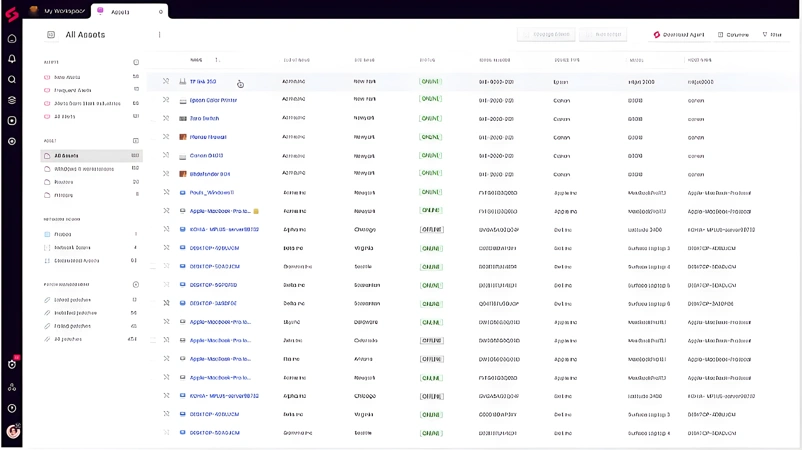Open the user avatar at bottom left

coord(13,432)
